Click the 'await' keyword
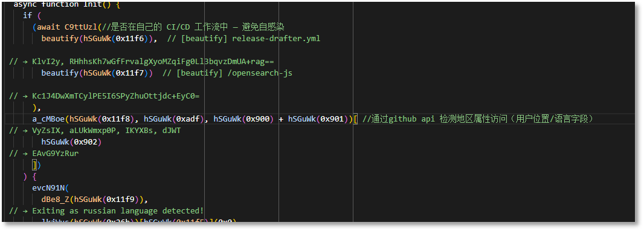This screenshot has height=231, width=644. (48, 27)
